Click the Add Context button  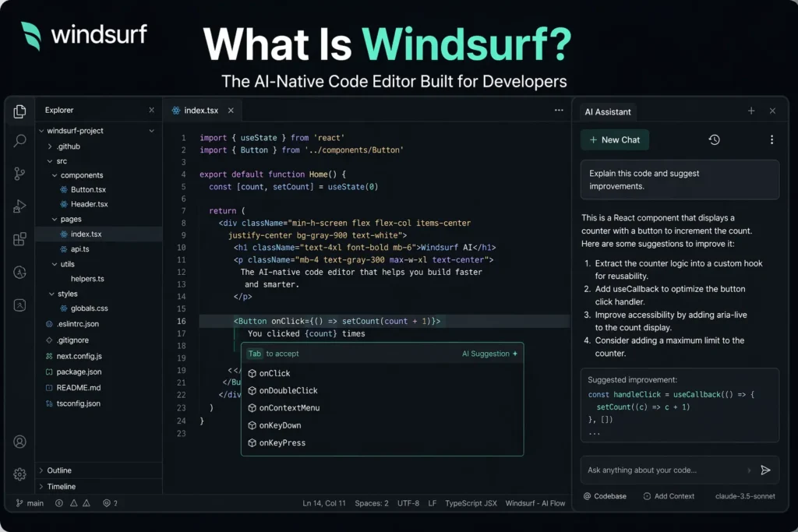[x=669, y=496]
